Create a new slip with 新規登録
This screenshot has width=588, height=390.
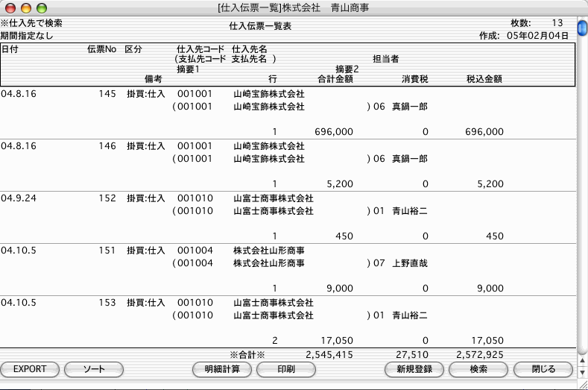[x=414, y=369]
